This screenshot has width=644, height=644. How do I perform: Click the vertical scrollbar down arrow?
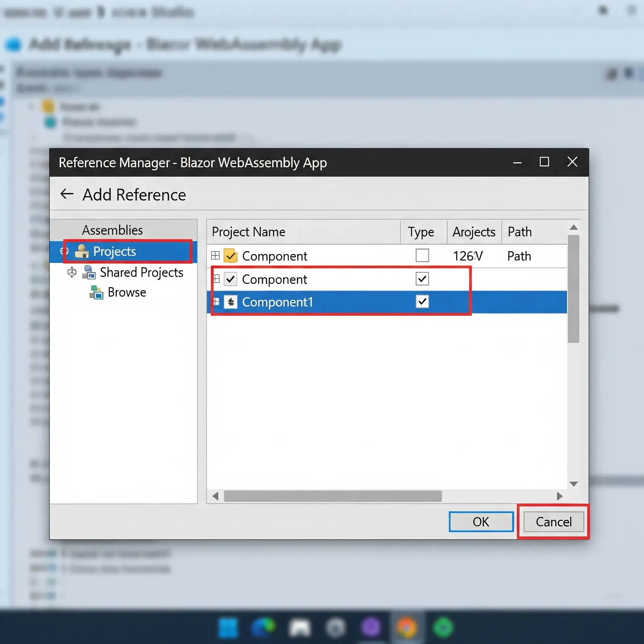(x=573, y=484)
